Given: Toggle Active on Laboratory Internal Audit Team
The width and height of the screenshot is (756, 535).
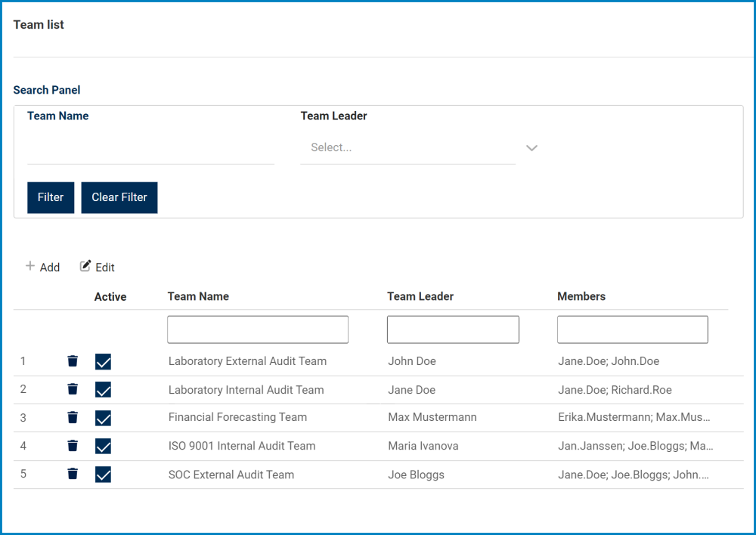Looking at the screenshot, I should 103,389.
